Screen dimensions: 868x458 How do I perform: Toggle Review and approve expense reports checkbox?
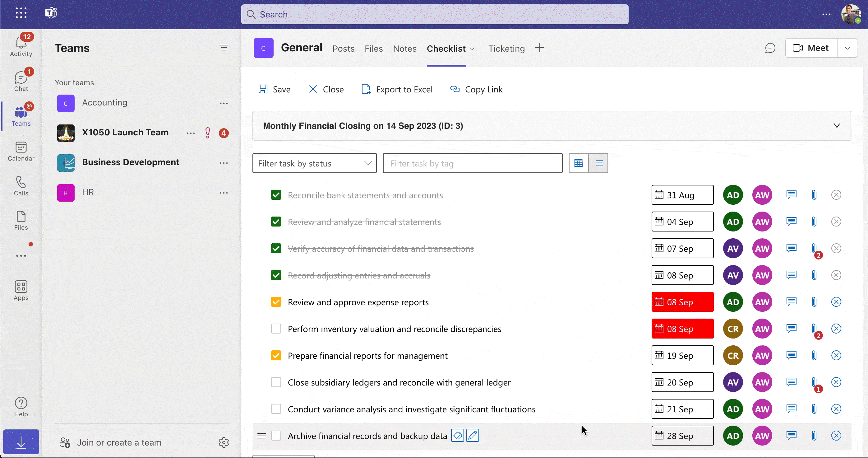[x=276, y=302]
